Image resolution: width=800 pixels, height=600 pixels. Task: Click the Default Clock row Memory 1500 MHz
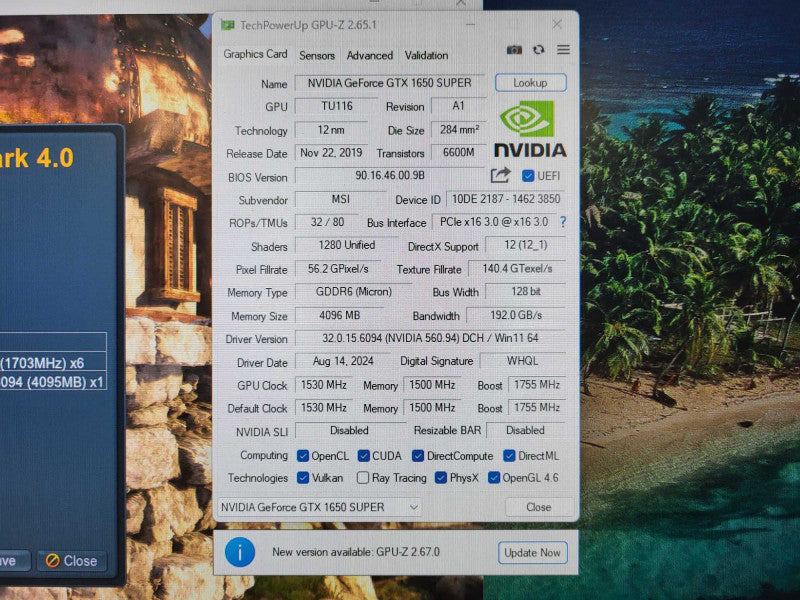pos(432,408)
